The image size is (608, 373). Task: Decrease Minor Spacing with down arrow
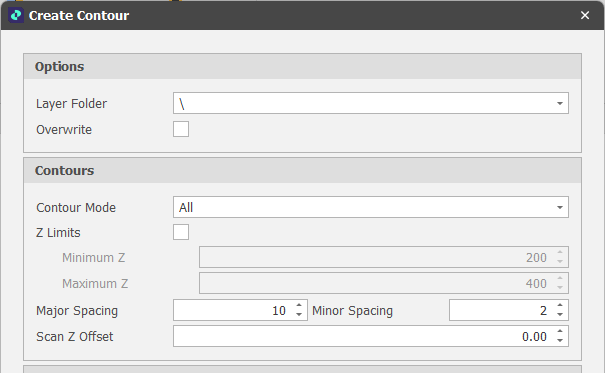560,314
